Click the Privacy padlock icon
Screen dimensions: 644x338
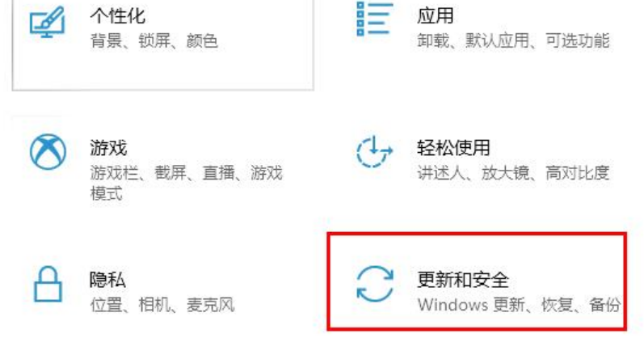[48, 284]
